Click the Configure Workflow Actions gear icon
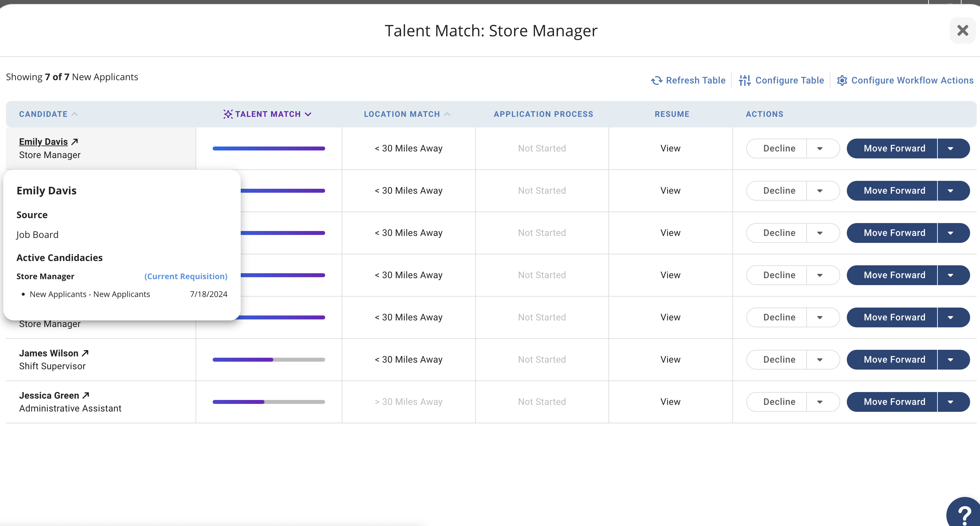 coord(842,80)
